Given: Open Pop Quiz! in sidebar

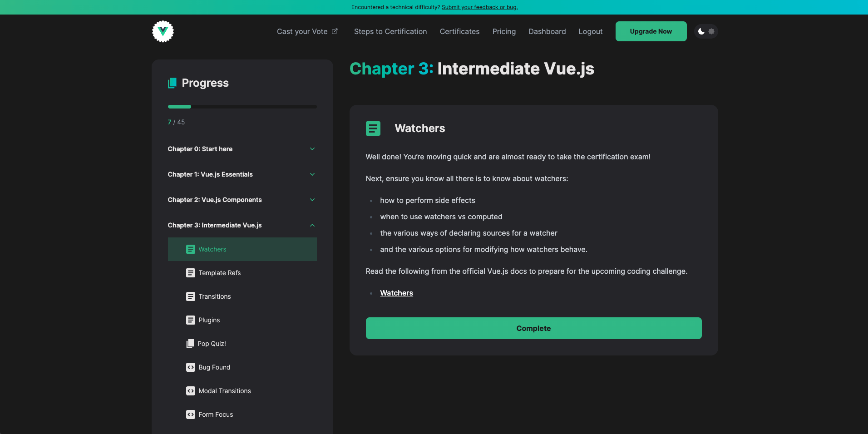Looking at the screenshot, I should pos(242,344).
